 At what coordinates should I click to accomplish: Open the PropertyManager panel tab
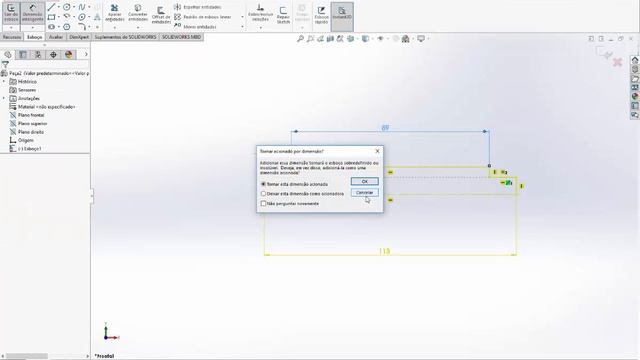pyautogui.click(x=22, y=54)
